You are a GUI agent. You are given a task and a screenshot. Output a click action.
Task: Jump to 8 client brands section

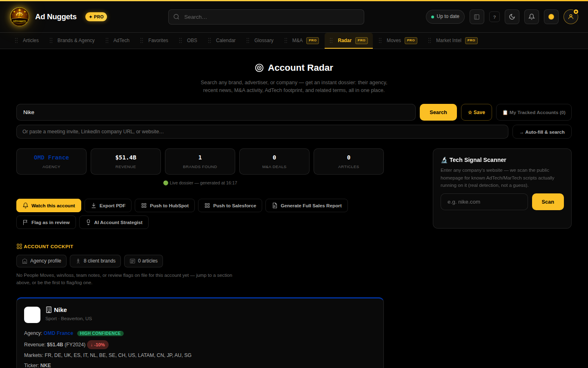point(95,261)
